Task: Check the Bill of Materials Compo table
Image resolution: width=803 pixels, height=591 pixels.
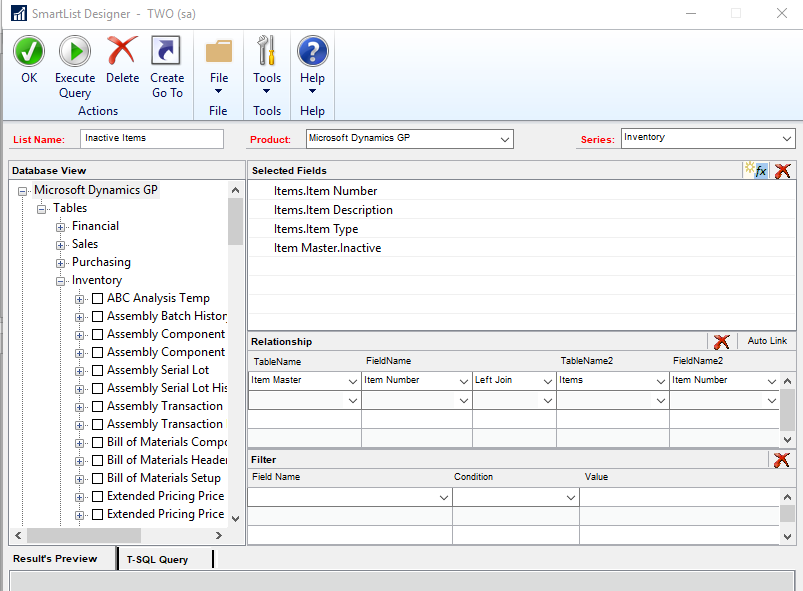Action: tap(97, 442)
